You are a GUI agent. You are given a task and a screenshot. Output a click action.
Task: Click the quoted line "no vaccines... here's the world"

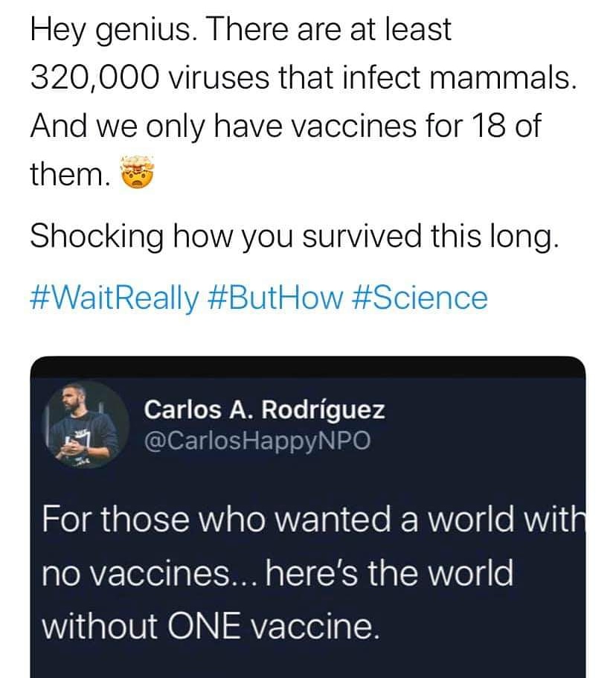[x=277, y=574]
